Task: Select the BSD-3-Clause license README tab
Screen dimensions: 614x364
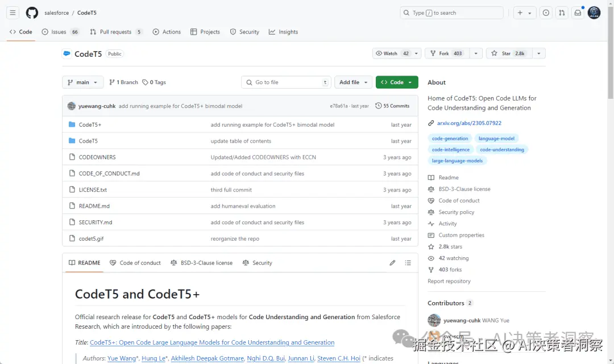Action: [x=201, y=263]
